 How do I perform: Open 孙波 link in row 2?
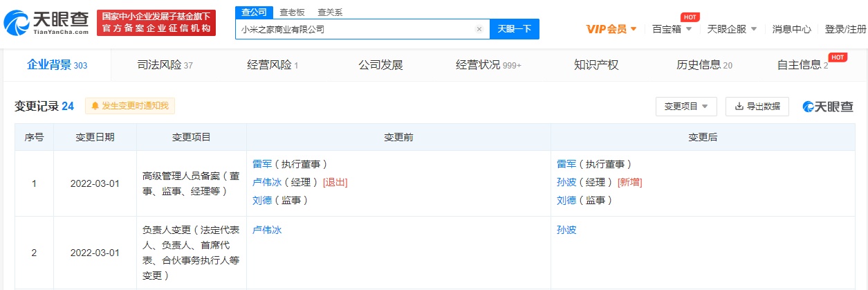(566, 230)
